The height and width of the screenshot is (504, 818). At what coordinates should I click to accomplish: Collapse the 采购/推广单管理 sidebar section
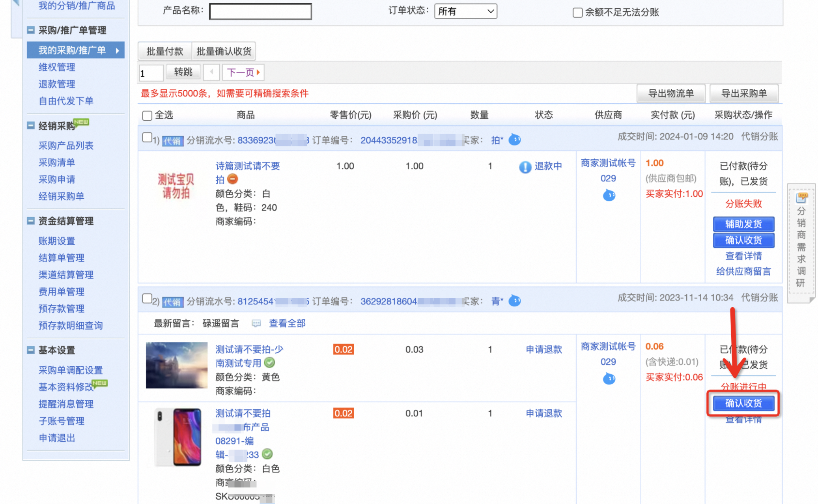click(x=31, y=30)
